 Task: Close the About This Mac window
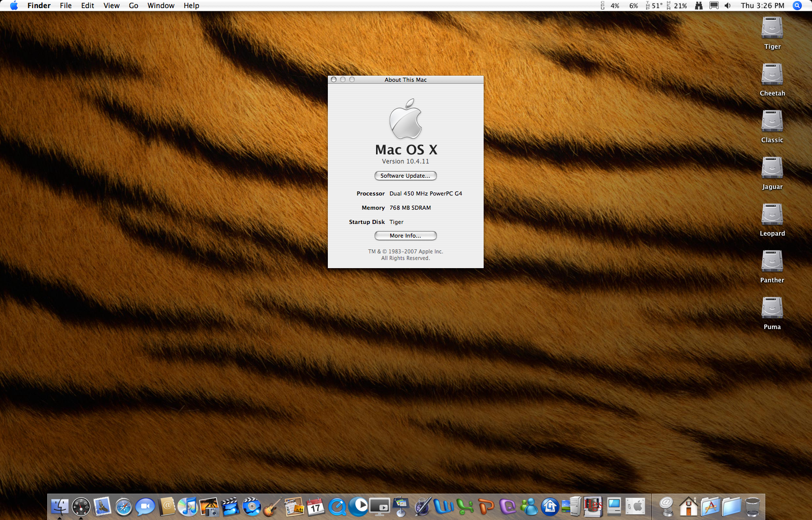pyautogui.click(x=333, y=80)
